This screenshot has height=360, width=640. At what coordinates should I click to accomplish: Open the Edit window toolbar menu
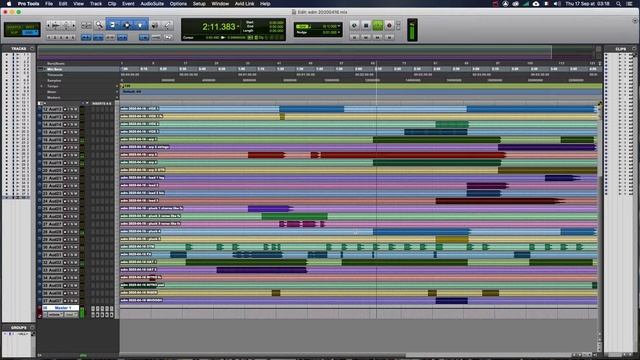tap(635, 20)
